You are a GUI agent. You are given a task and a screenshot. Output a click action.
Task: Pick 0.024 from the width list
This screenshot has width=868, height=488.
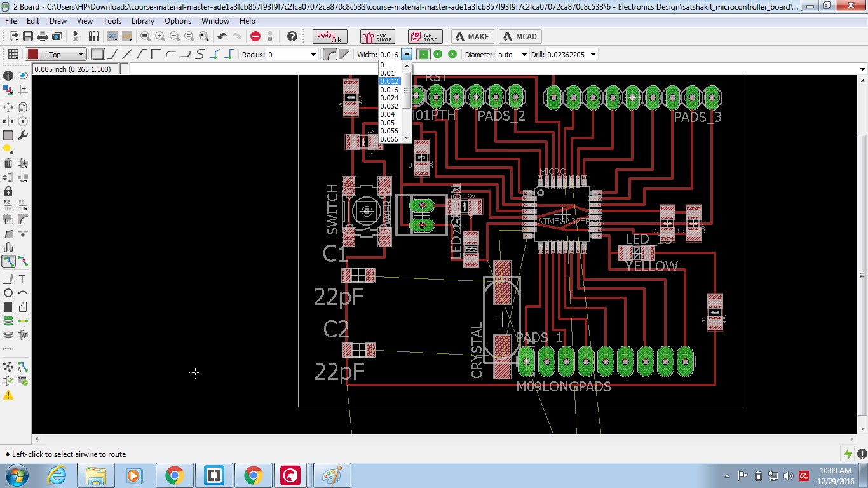[x=390, y=98]
